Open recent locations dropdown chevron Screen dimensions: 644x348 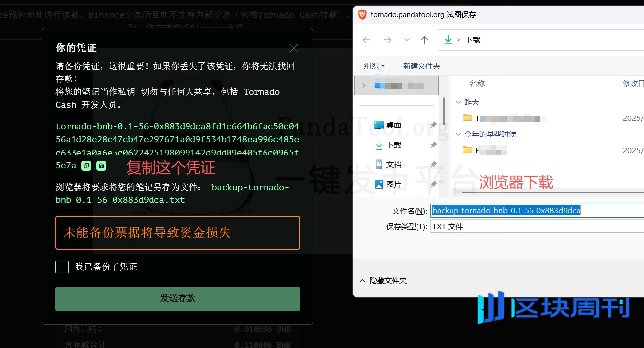[407, 40]
